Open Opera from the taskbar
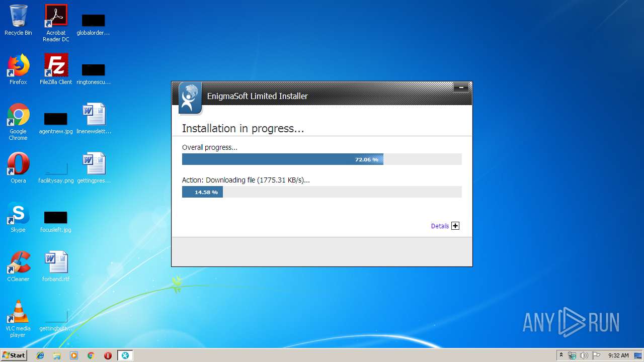This screenshot has height=362, width=644. pyautogui.click(x=108, y=355)
